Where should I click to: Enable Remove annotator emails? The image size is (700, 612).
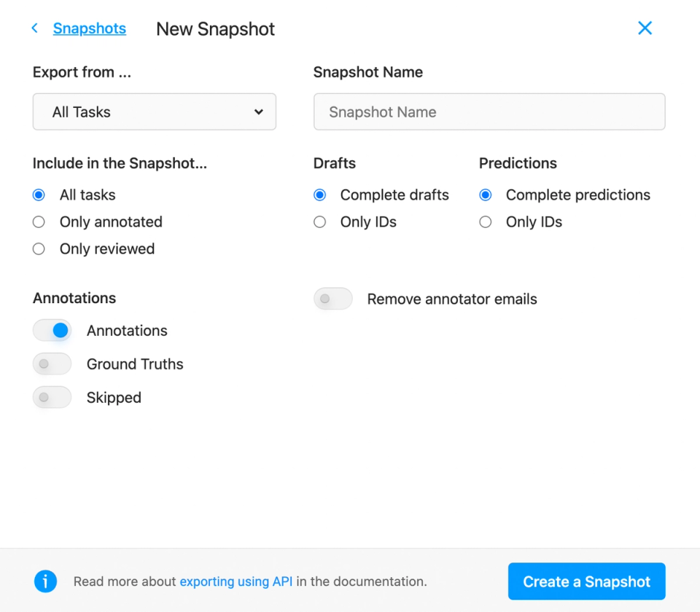tap(332, 299)
